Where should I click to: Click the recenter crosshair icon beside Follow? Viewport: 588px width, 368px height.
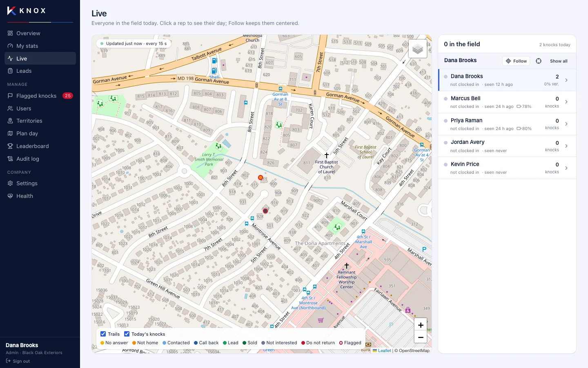[539, 61]
